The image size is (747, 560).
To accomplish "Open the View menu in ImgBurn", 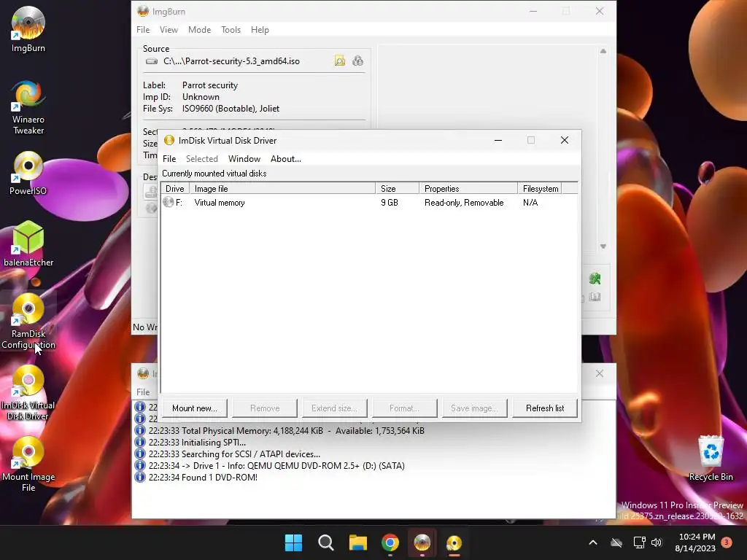I will 169,29.
